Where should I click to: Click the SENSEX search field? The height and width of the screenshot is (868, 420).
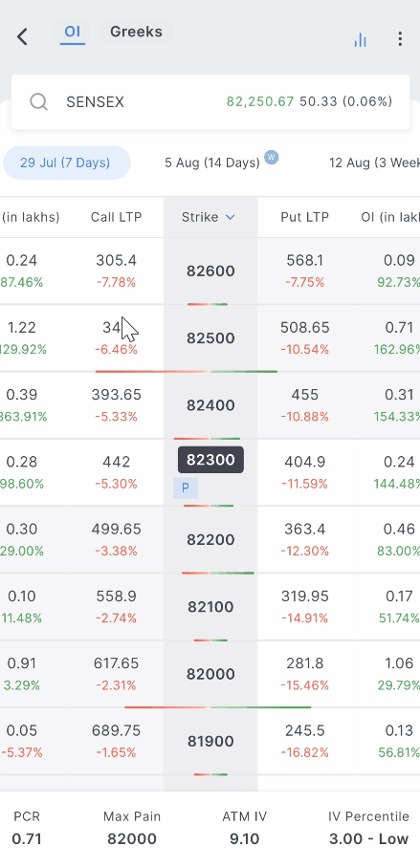210,102
